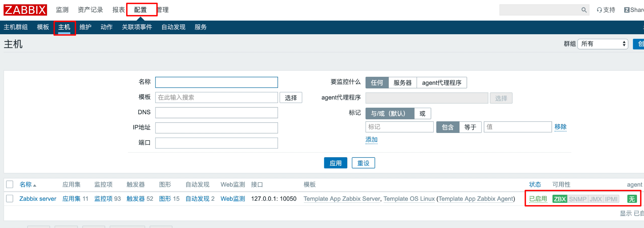Click the green 无 encryption badge
The width and height of the screenshot is (644, 228).
632,199
